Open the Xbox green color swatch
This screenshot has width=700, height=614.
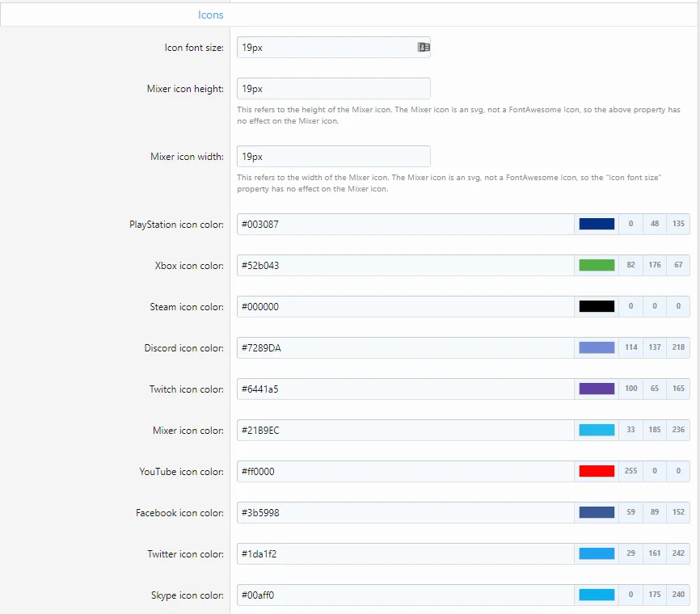(597, 266)
